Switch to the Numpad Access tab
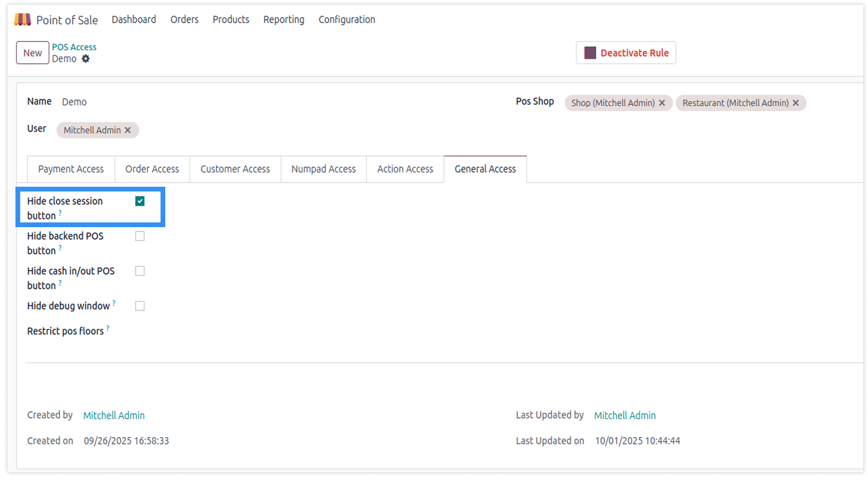Image resolution: width=868 pixels, height=490 pixels. 323,169
